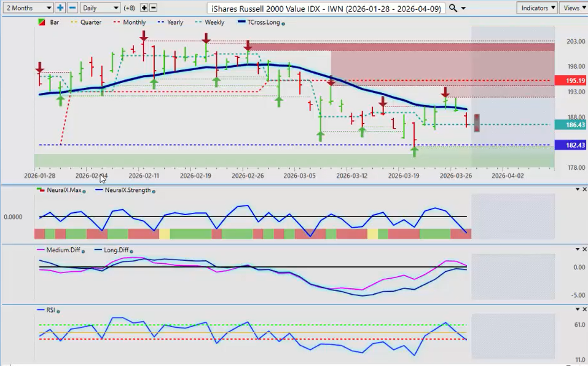Click the black minus forecast-bars button
The image size is (588, 366).
point(153,8)
